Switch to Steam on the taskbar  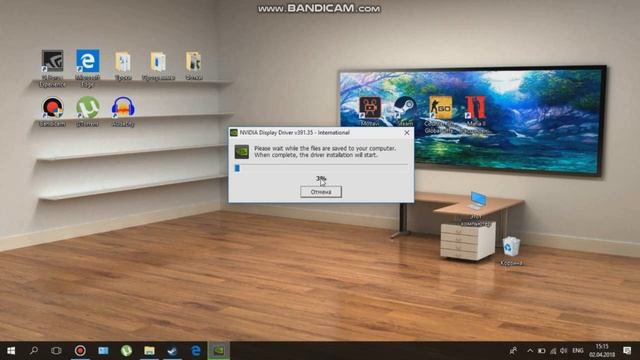click(172, 351)
